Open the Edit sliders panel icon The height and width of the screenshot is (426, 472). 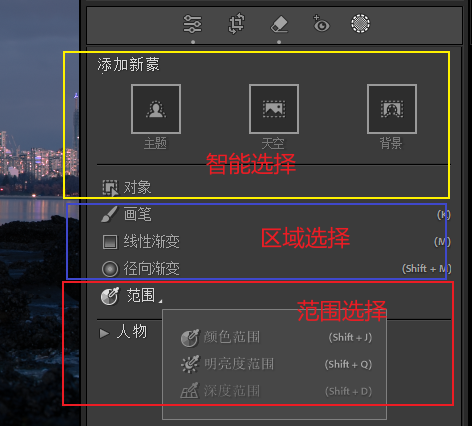coord(192,24)
